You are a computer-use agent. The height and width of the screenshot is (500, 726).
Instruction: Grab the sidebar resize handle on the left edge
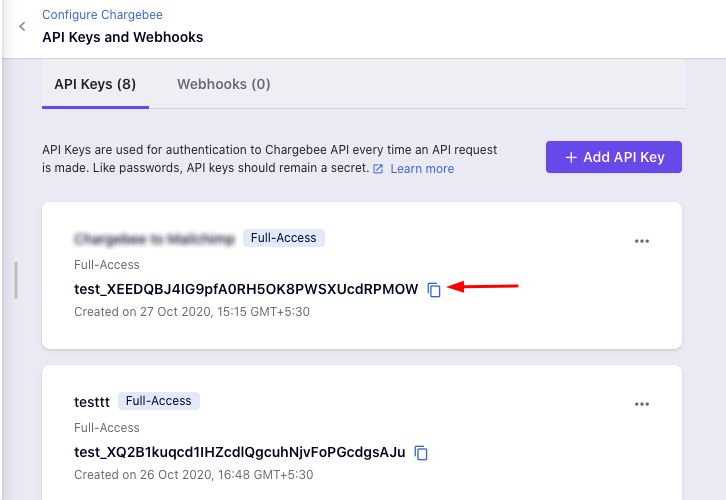[x=16, y=280]
